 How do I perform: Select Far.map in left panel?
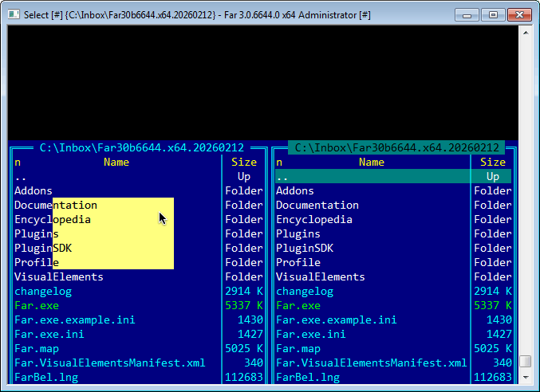tap(37, 349)
